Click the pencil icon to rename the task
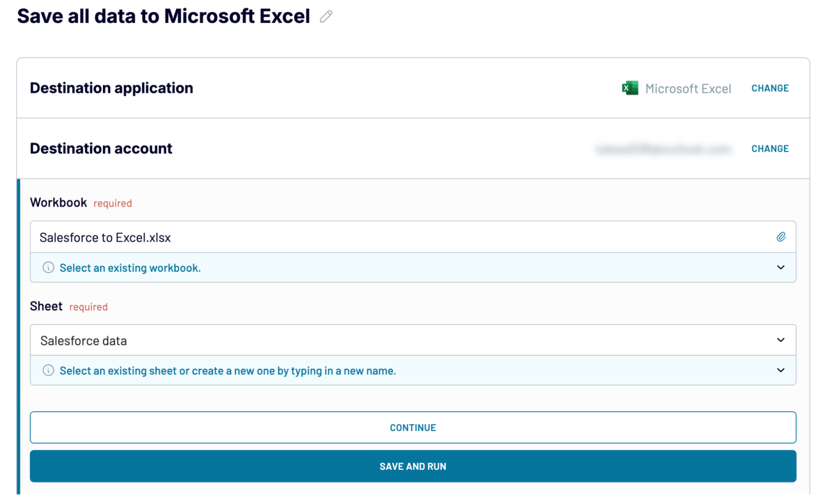 [326, 17]
